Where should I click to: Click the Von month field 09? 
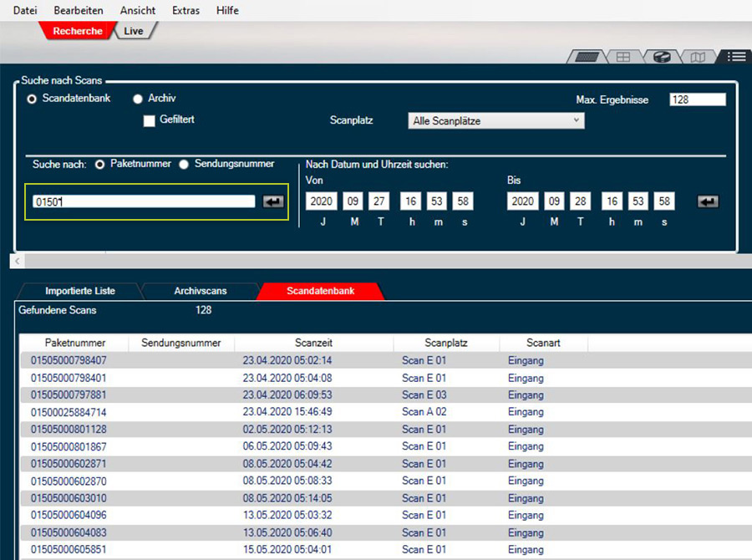[x=353, y=201]
